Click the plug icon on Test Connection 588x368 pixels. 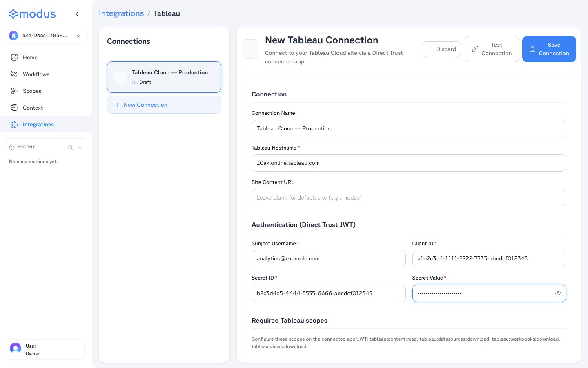pyautogui.click(x=475, y=49)
